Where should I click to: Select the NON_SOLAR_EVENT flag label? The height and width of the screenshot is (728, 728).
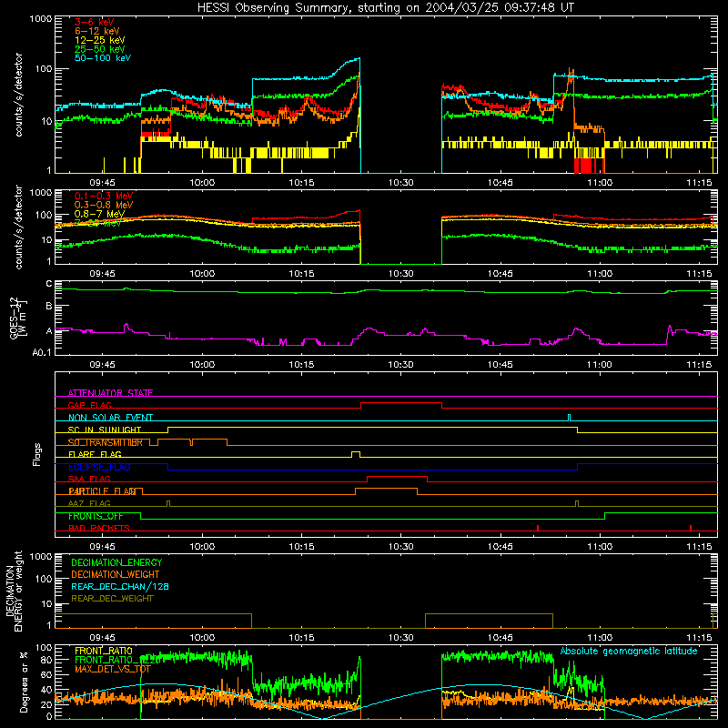[x=110, y=418]
